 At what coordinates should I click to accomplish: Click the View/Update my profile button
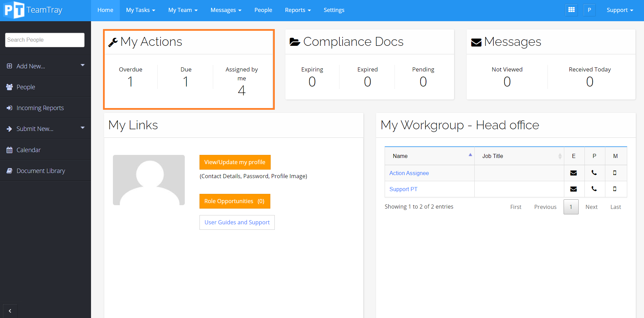(x=235, y=162)
